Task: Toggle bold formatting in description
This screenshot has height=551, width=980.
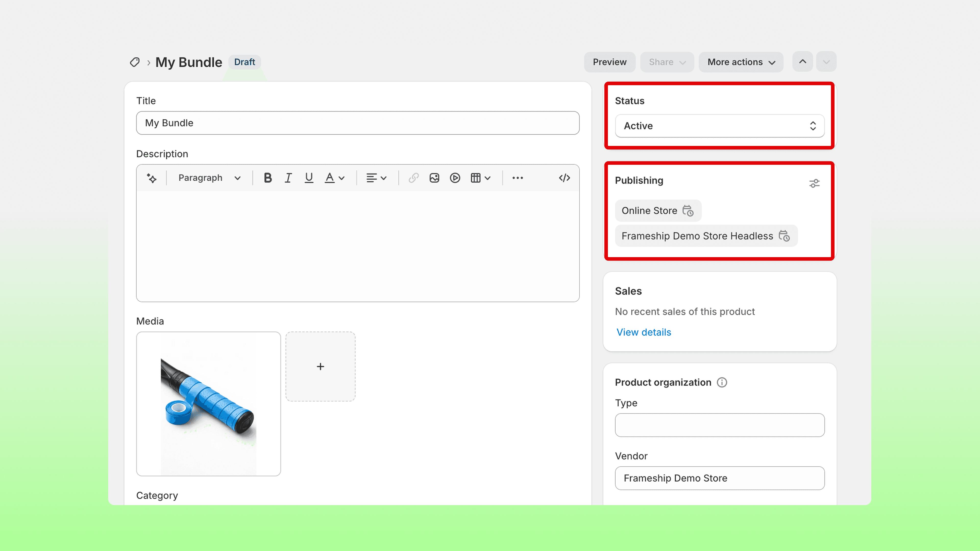Action: coord(267,178)
